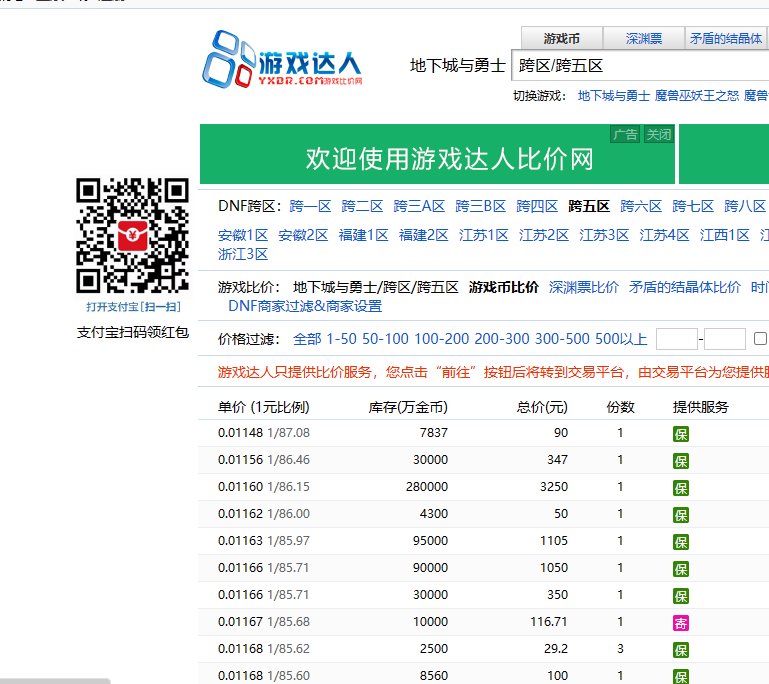Select the 跨三A区 server
Screen dimensions: 769x684
click(x=419, y=206)
